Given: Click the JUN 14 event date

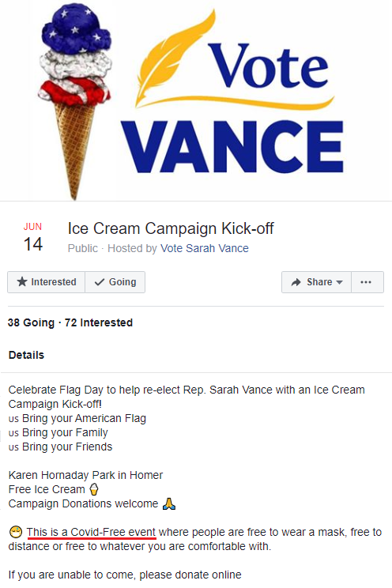Looking at the screenshot, I should [x=32, y=238].
